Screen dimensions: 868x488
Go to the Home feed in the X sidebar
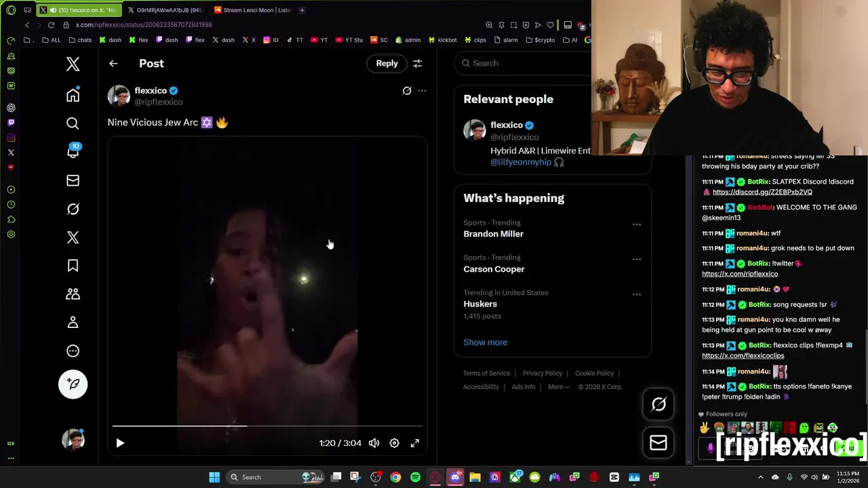pyautogui.click(x=73, y=95)
